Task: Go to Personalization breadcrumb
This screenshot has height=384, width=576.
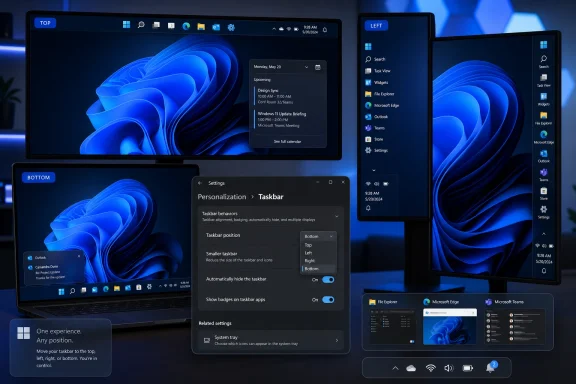Action: pyautogui.click(x=222, y=197)
